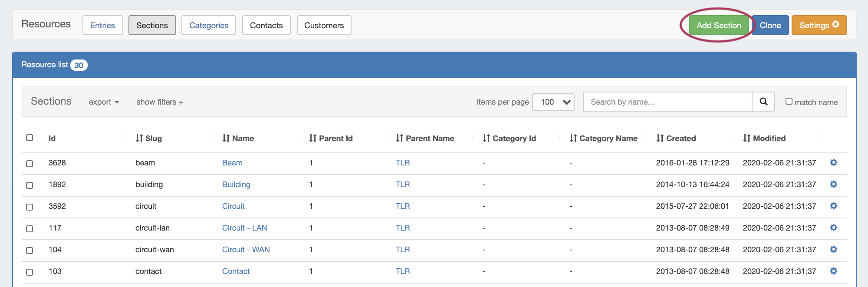Click the Add Section button
The width and height of the screenshot is (868, 287).
click(719, 26)
